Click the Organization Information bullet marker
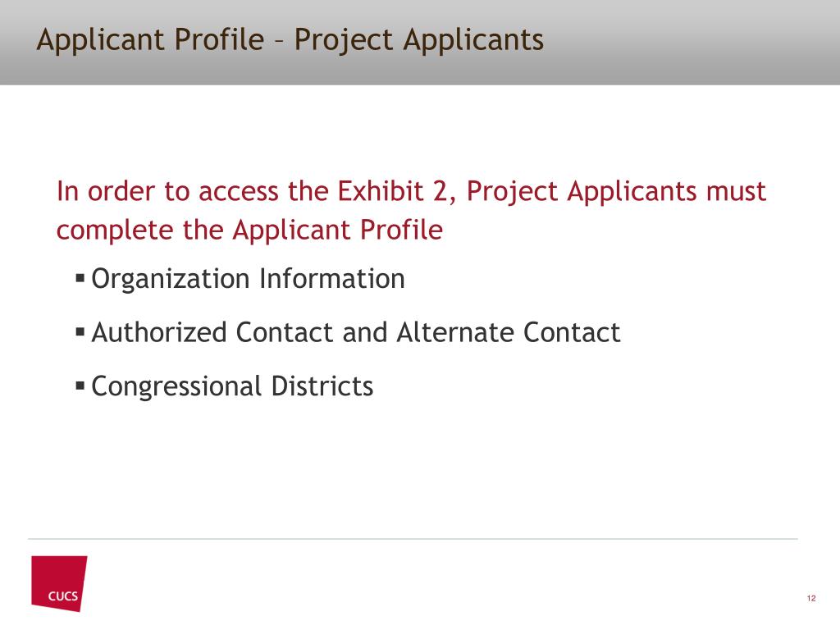 [80, 278]
